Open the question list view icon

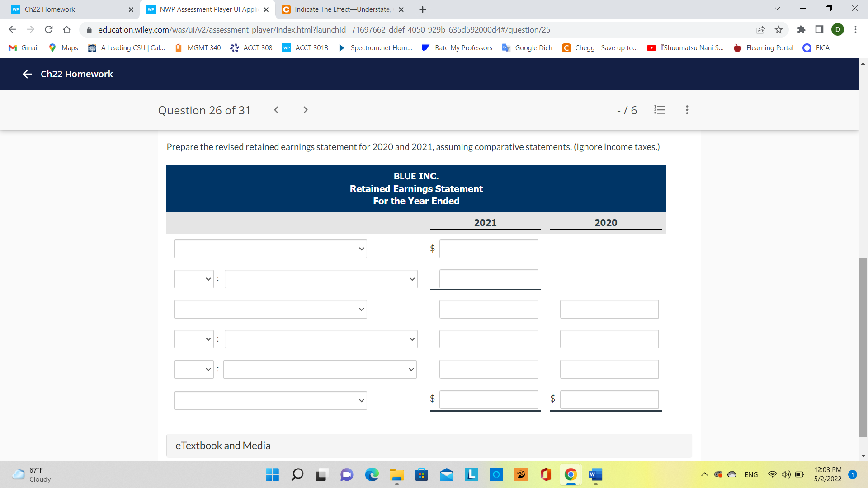660,110
